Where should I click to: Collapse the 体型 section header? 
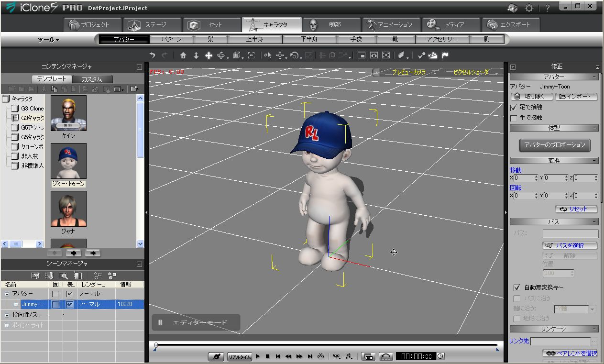(x=594, y=128)
